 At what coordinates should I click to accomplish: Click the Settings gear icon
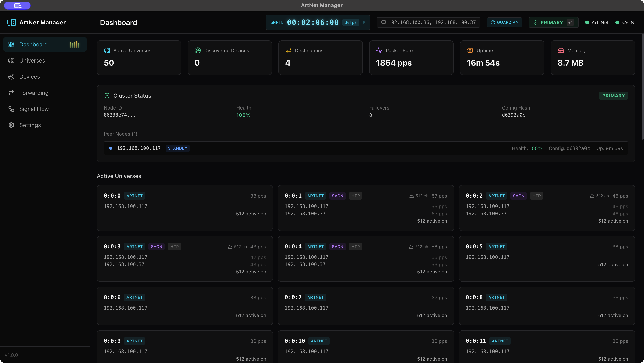[11, 125]
